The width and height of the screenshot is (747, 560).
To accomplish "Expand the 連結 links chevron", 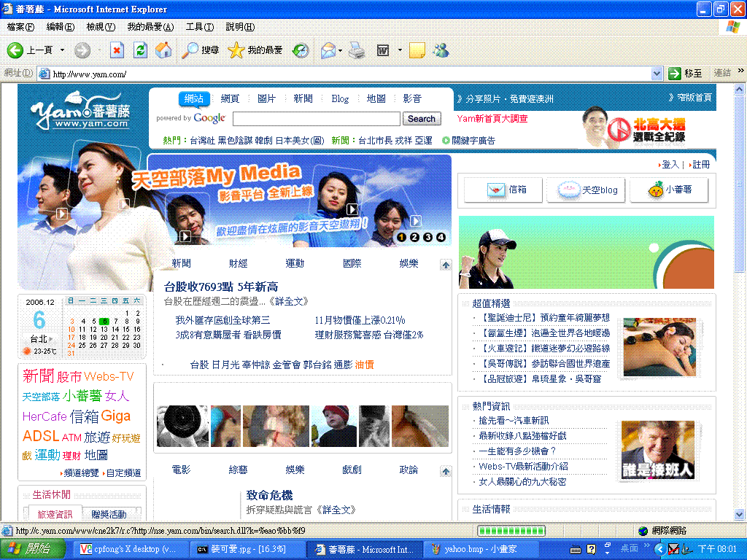I will coord(740,71).
